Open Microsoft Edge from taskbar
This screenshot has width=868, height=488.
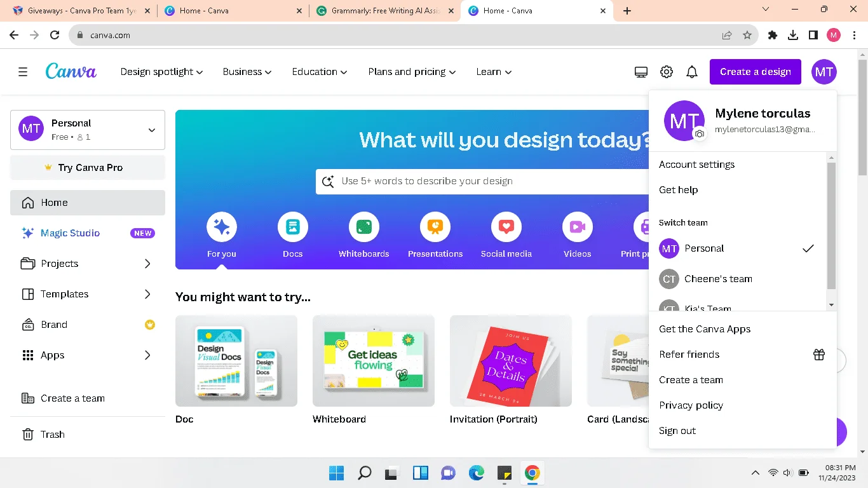477,473
